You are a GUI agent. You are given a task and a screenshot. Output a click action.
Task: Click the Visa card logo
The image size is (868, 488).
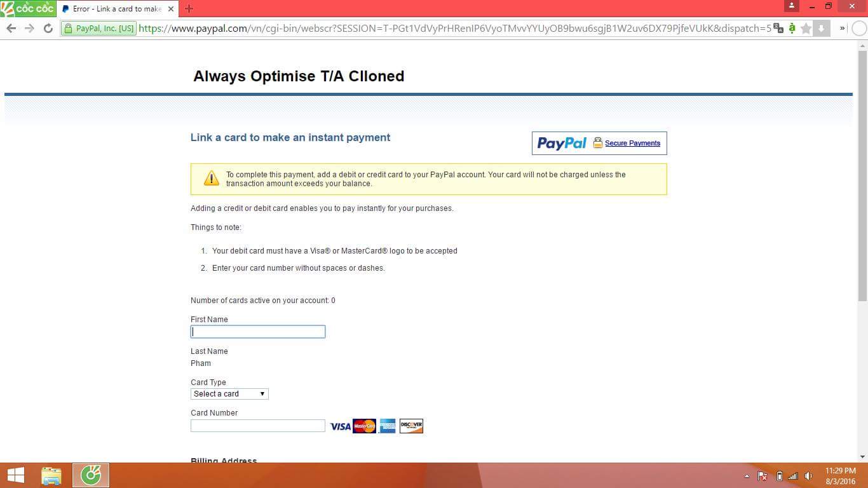340,426
